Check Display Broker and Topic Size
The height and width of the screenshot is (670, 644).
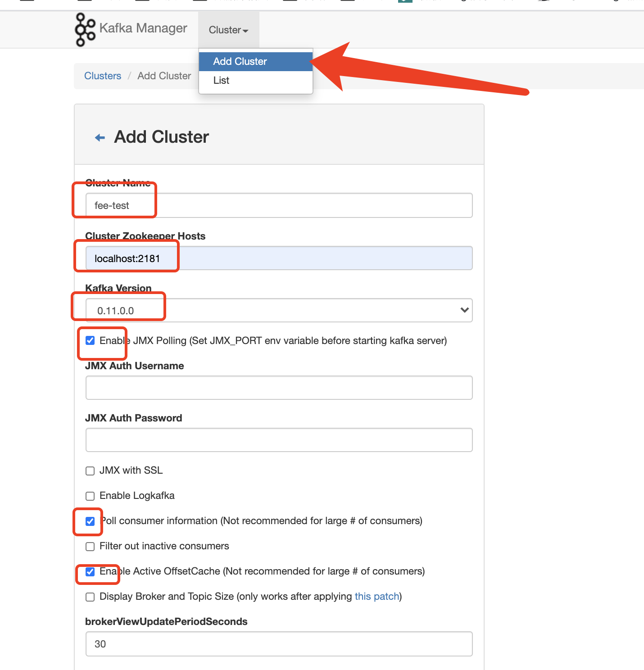[x=90, y=597]
